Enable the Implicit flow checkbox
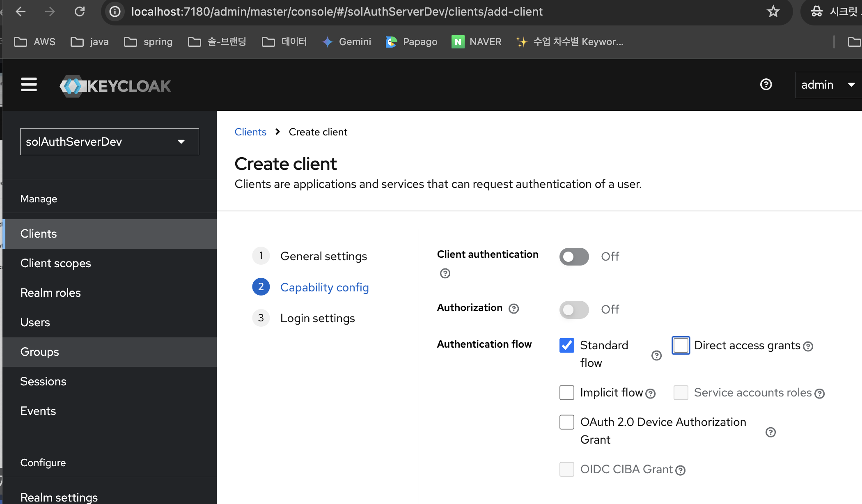This screenshot has width=862, height=504. (x=567, y=392)
